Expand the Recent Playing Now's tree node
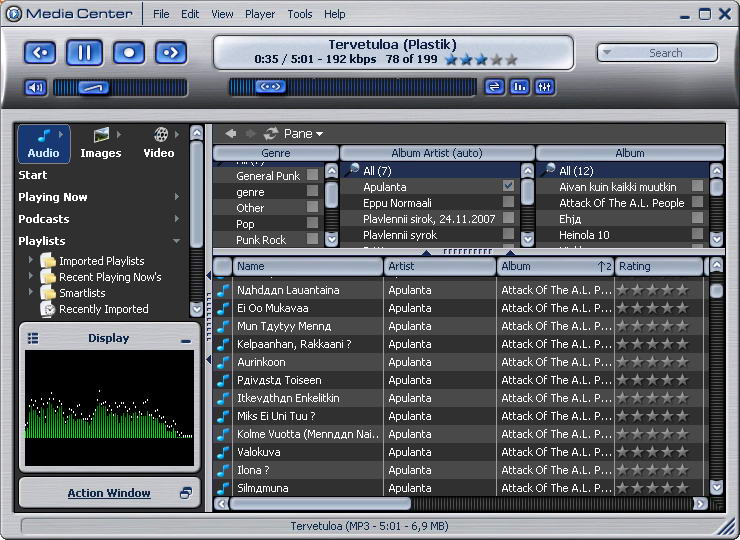 point(31,276)
